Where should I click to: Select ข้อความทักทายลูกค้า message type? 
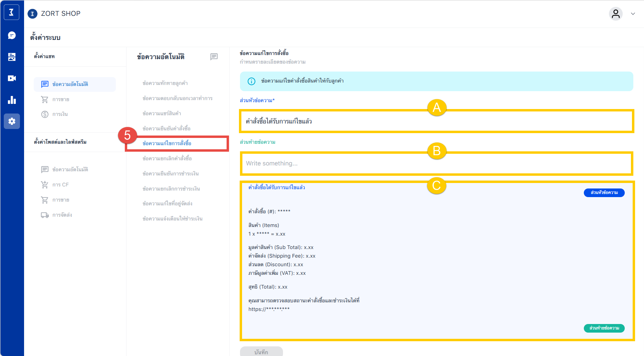tap(165, 83)
